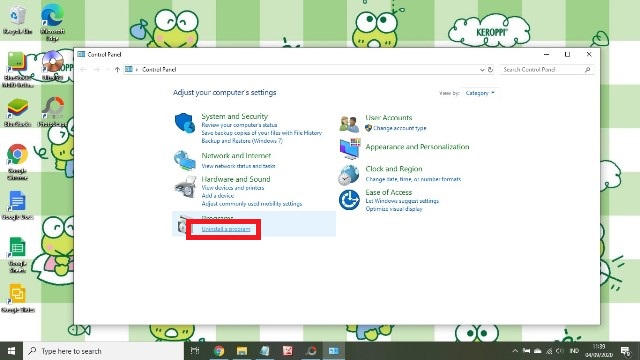
Task: Open User Accounts heading link
Action: click(389, 118)
